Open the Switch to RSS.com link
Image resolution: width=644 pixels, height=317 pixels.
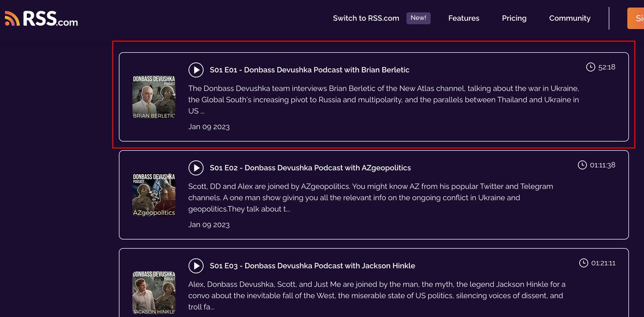pyautogui.click(x=366, y=18)
